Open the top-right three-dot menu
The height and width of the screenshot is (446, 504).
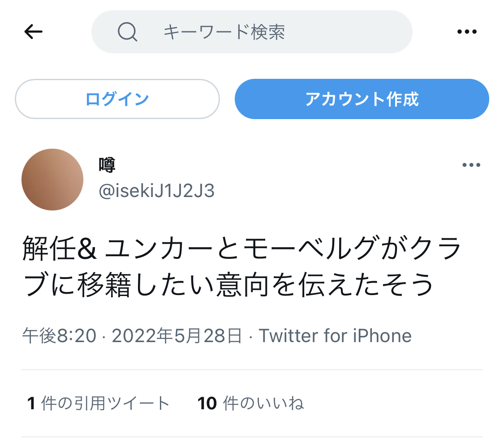pyautogui.click(x=467, y=31)
